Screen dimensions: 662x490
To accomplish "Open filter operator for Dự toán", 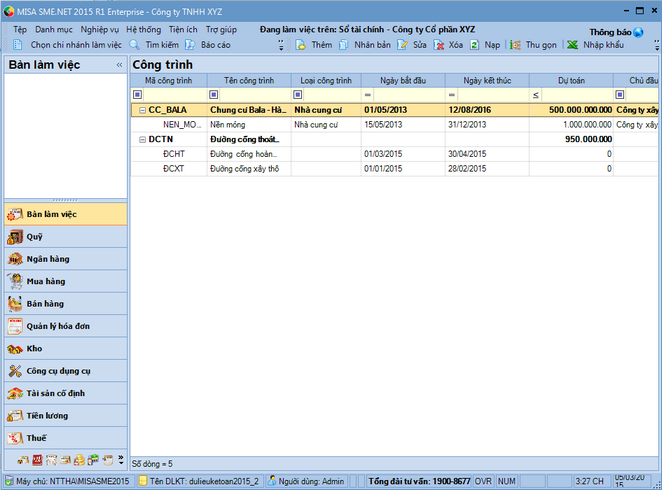I will coord(536,95).
